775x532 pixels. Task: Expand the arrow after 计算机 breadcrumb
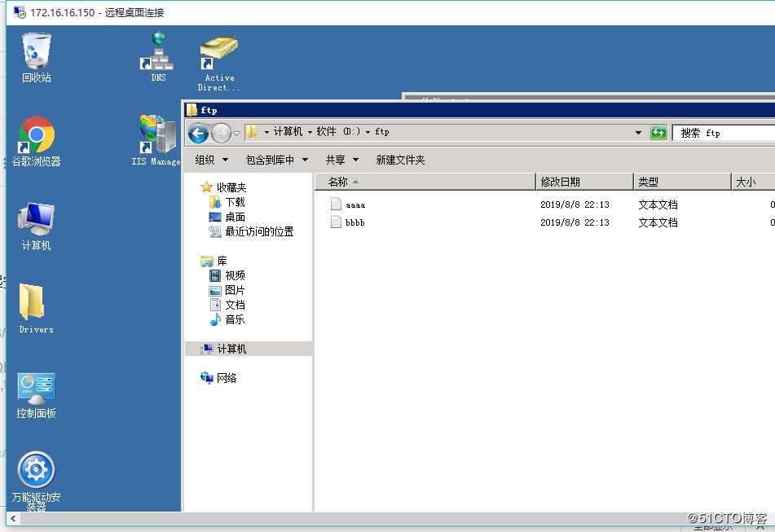pyautogui.click(x=310, y=132)
